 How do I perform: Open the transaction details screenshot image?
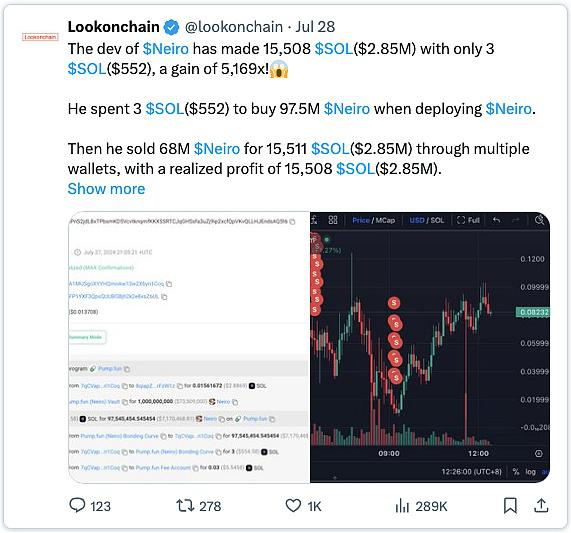click(189, 347)
